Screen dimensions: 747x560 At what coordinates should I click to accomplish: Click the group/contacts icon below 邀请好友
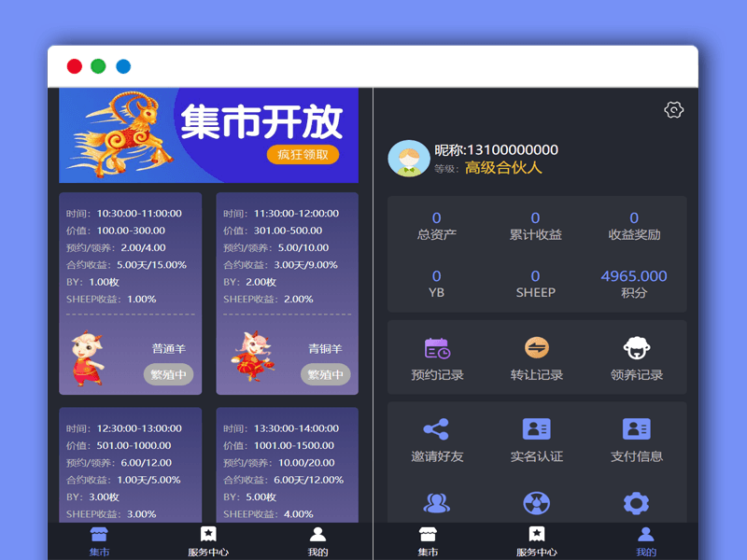(x=436, y=502)
